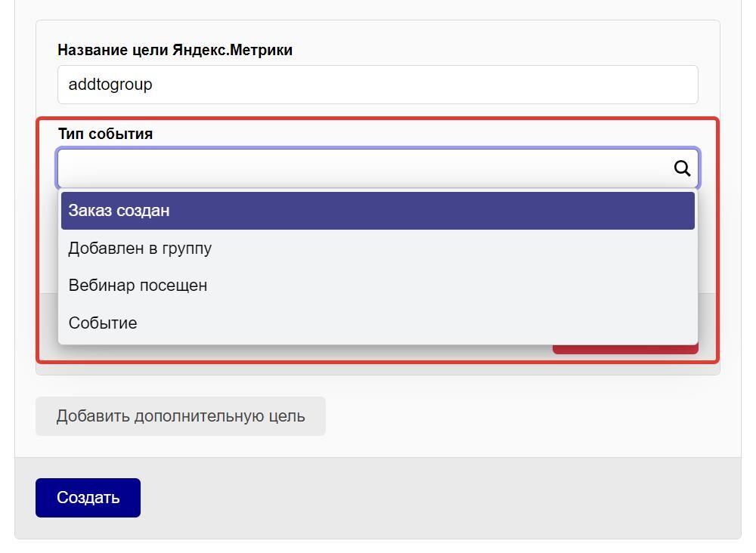Viewport: 756px width, 553px height.
Task: Focus the Тип события search box
Action: (x=378, y=168)
